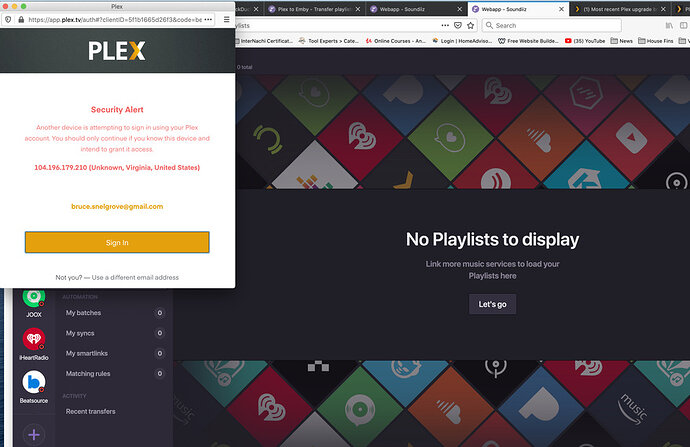Toggle the Firefox sidebar icon
Screen dimensions: 690x447
click(684, 26)
